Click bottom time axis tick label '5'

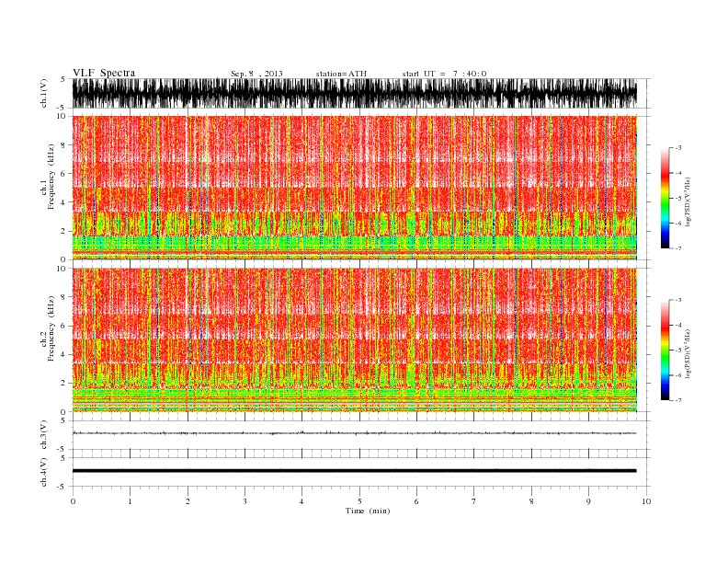pos(359,501)
